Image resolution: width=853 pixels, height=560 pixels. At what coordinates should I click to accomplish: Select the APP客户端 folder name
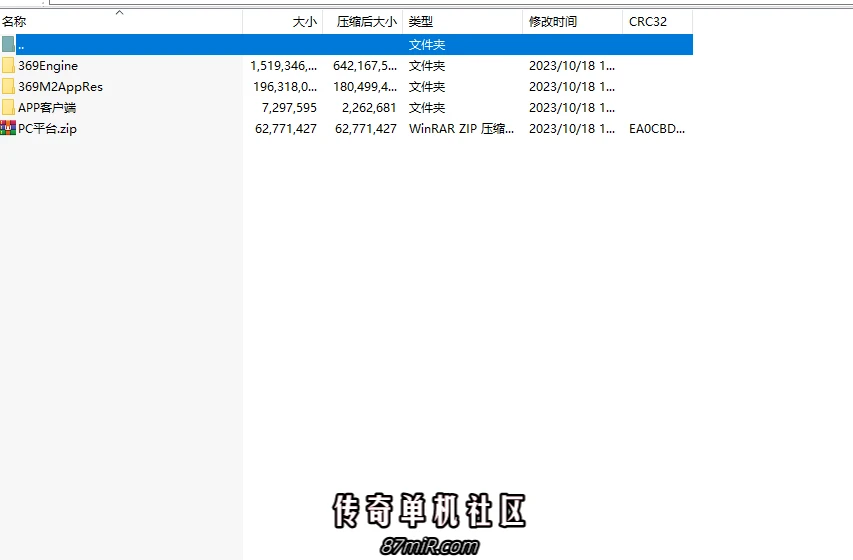[47, 108]
